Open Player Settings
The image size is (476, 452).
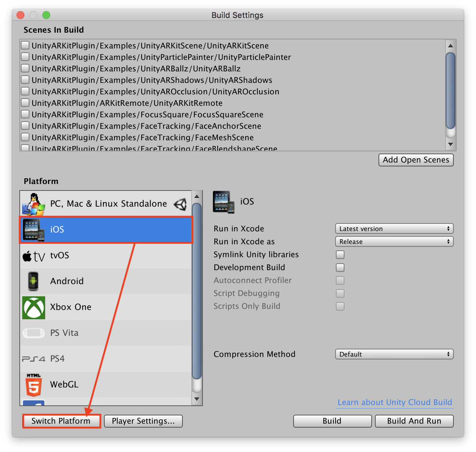(143, 421)
